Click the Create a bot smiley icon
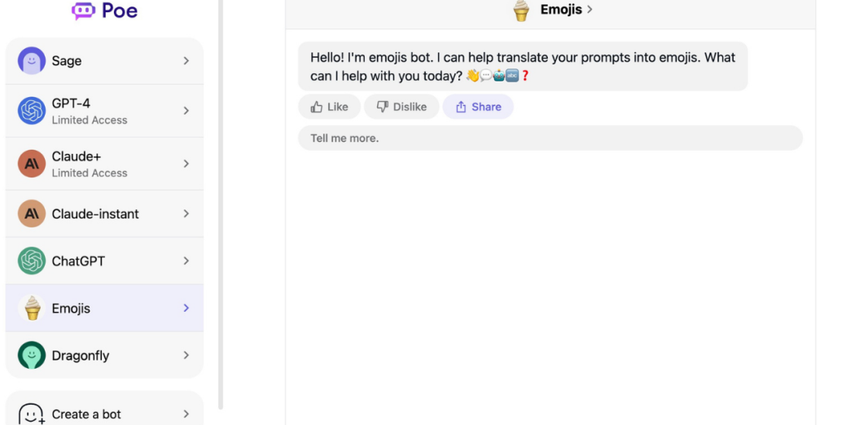 [x=32, y=414]
